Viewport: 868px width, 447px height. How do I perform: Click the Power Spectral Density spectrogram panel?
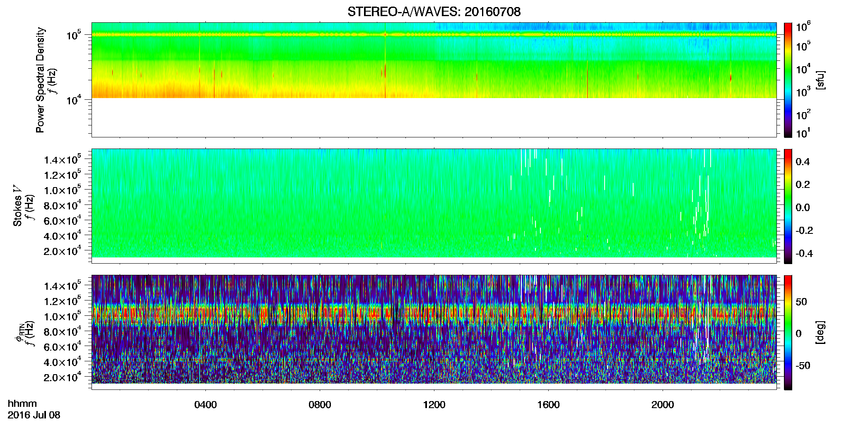[x=434, y=79]
